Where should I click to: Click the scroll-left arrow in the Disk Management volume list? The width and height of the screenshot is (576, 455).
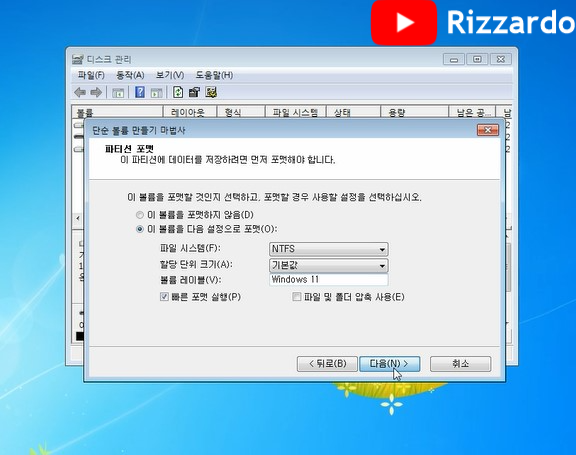[x=78, y=219]
